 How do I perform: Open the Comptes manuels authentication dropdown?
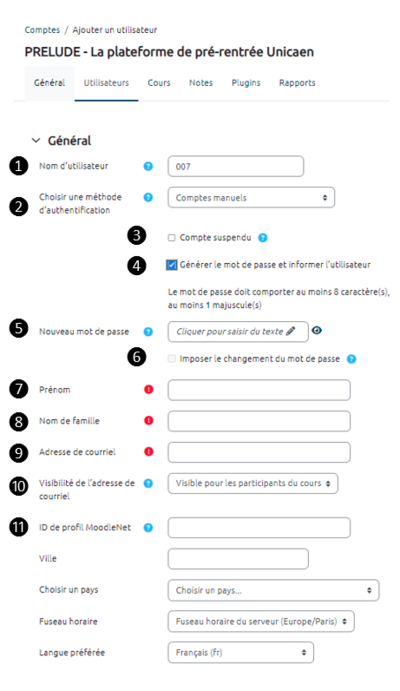click(x=251, y=197)
